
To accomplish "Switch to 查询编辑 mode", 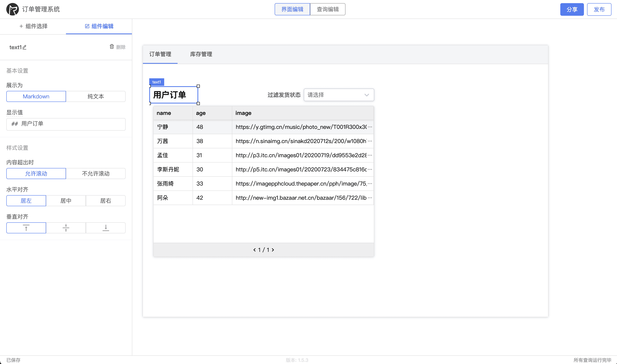I will (328, 9).
